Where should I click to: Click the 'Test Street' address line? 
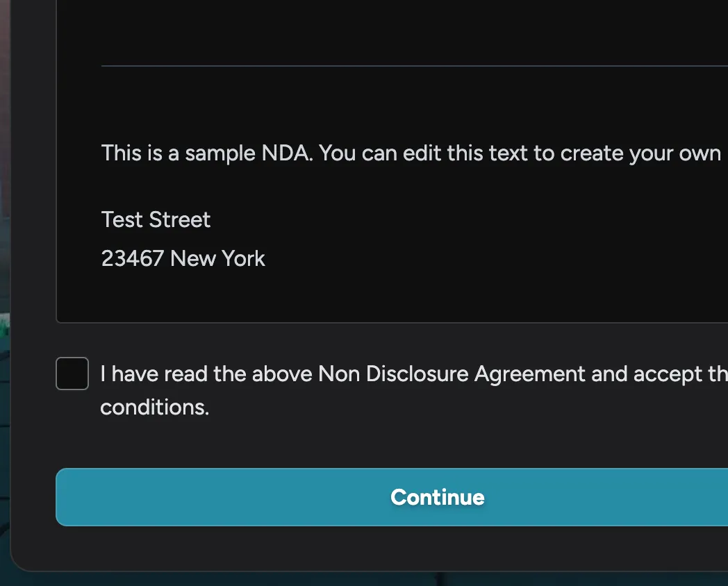coord(156,219)
